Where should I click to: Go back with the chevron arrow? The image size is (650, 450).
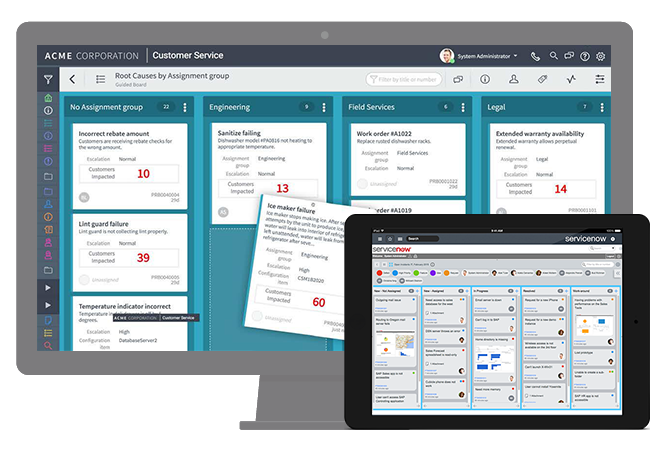73,79
